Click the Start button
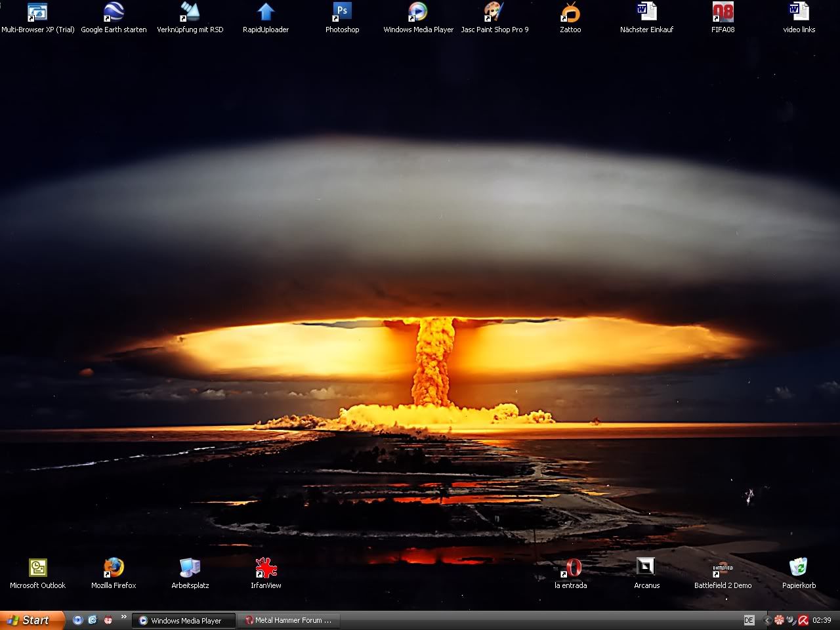 (x=32, y=620)
